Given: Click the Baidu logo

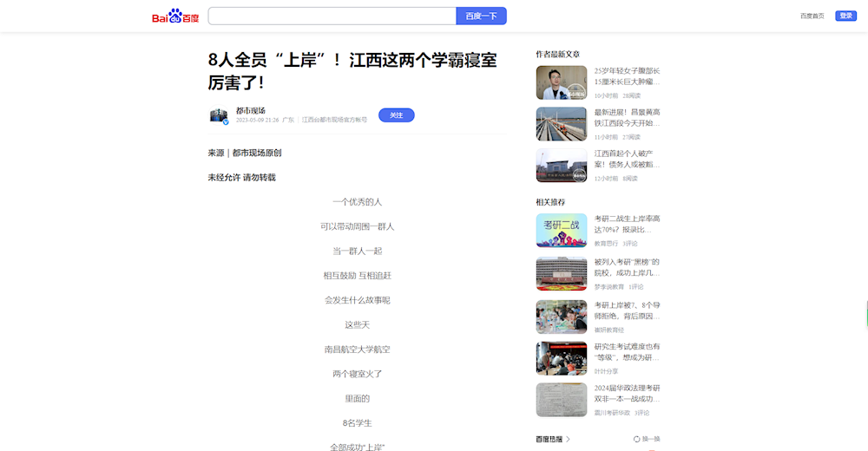Looking at the screenshot, I should [175, 16].
